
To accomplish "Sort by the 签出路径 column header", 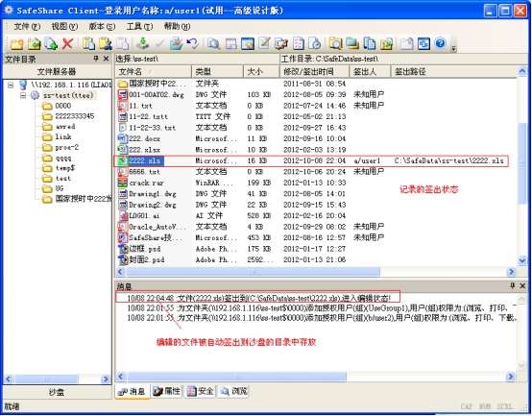I will 454,72.
